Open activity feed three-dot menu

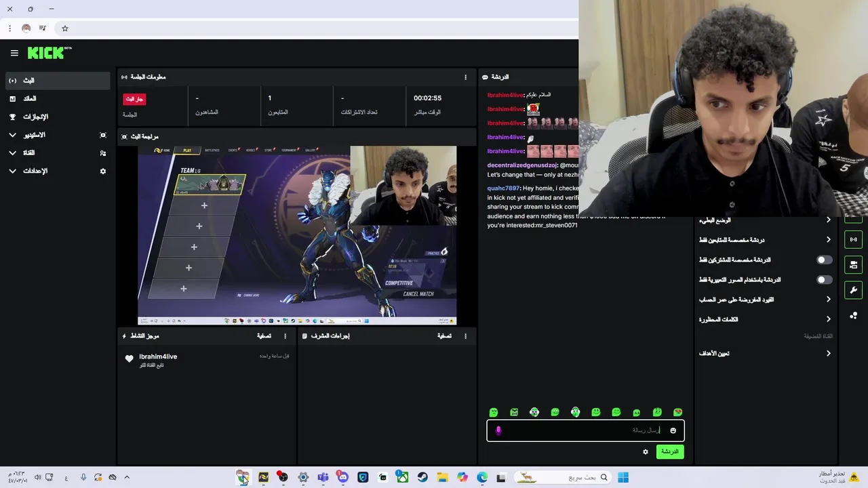coord(285,336)
